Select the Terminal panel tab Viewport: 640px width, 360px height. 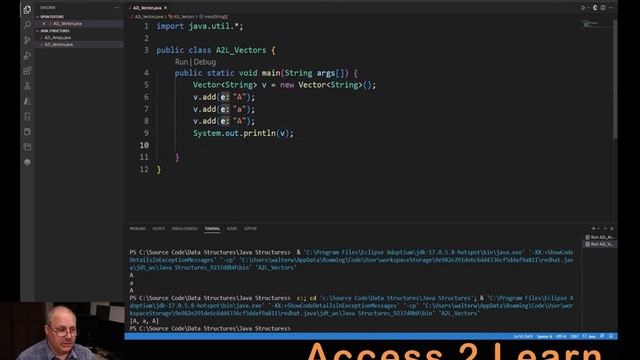(212, 229)
